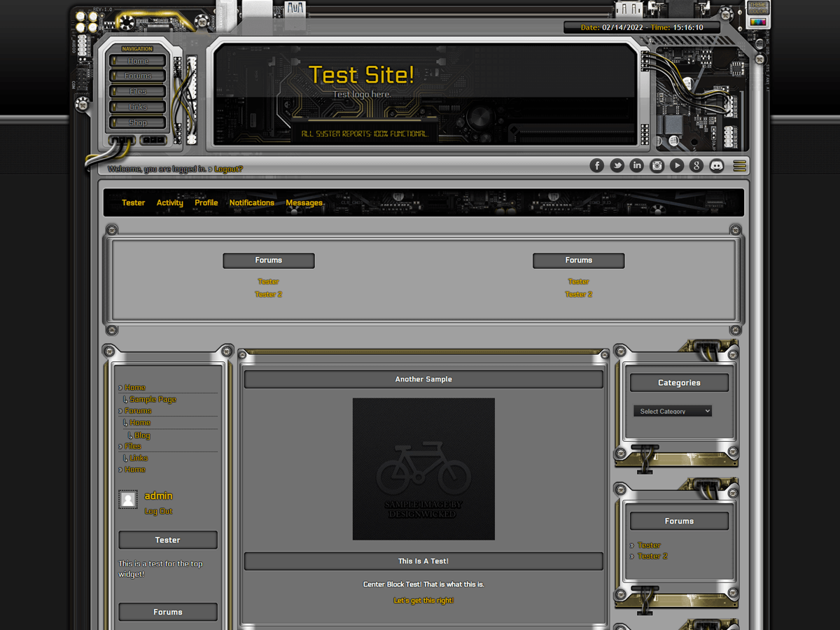Click the Let's get this right! link
Image resolution: width=840 pixels, height=630 pixels.
[x=423, y=600]
